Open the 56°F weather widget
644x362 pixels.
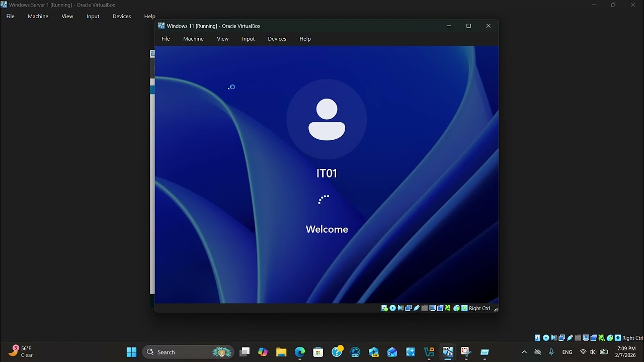pyautogui.click(x=21, y=351)
